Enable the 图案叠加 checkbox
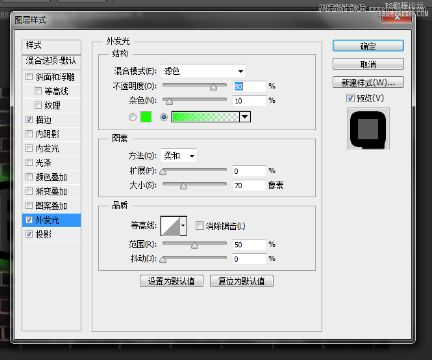This screenshot has height=363, width=439. 29,205
